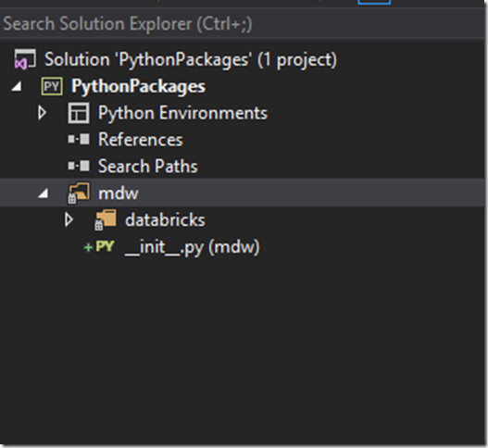488x448 pixels.
Task: Click the Search Solution Explorer box
Action: pos(242,24)
